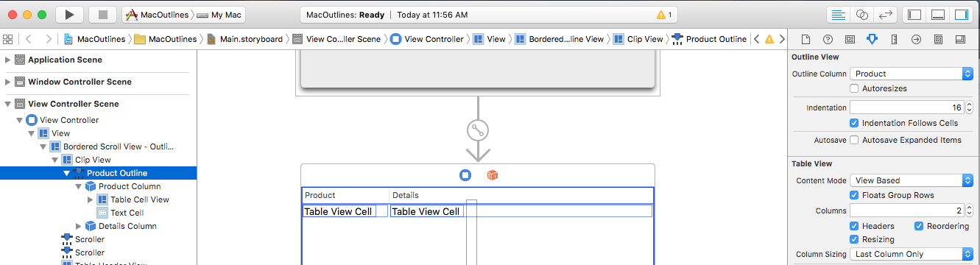The height and width of the screenshot is (265, 980).
Task: Run the project with the Play button
Action: coord(69,15)
